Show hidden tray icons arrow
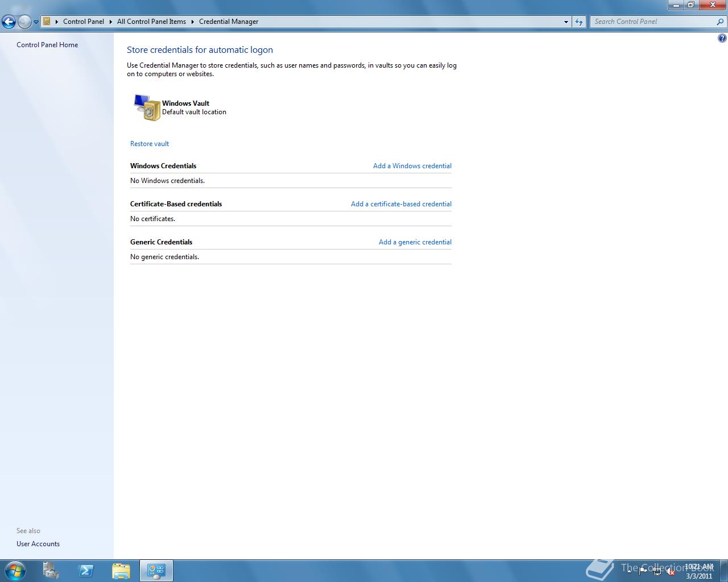Viewport: 728px width, 582px height. [629, 571]
